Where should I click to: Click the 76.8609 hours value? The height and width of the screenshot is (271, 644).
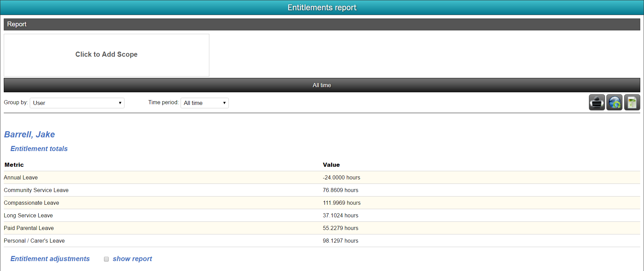coord(341,190)
